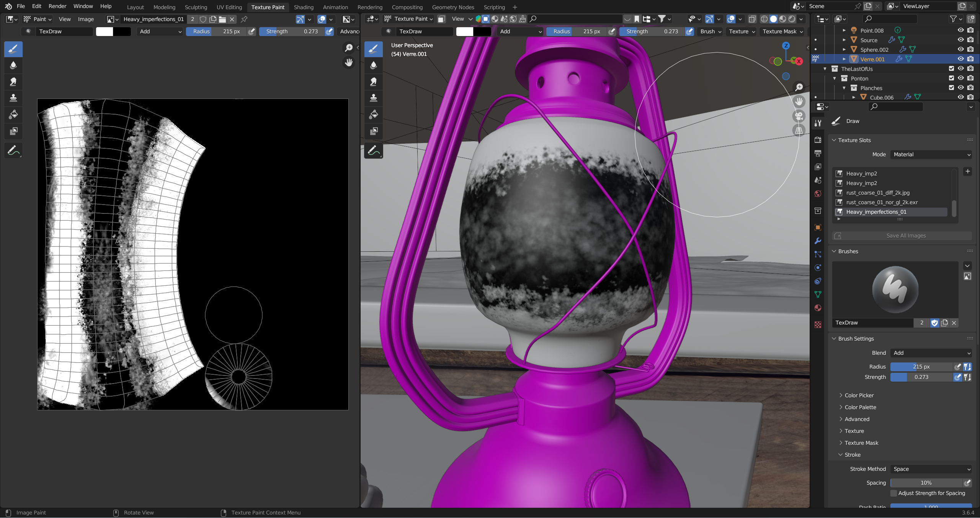Select the Soften tool in the 3D viewport toolbar
Image resolution: width=980 pixels, height=518 pixels.
tap(374, 65)
